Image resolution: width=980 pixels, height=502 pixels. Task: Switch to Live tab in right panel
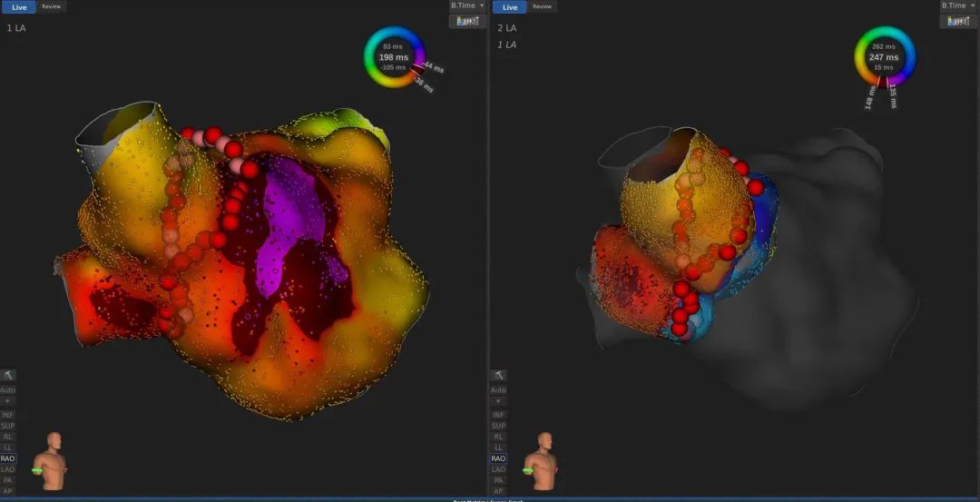(509, 6)
